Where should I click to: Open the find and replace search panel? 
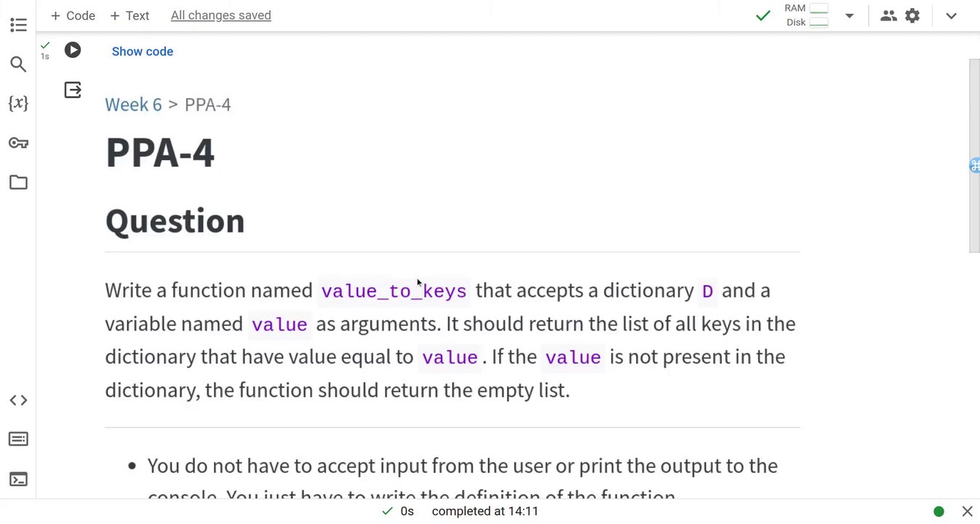pyautogui.click(x=18, y=65)
